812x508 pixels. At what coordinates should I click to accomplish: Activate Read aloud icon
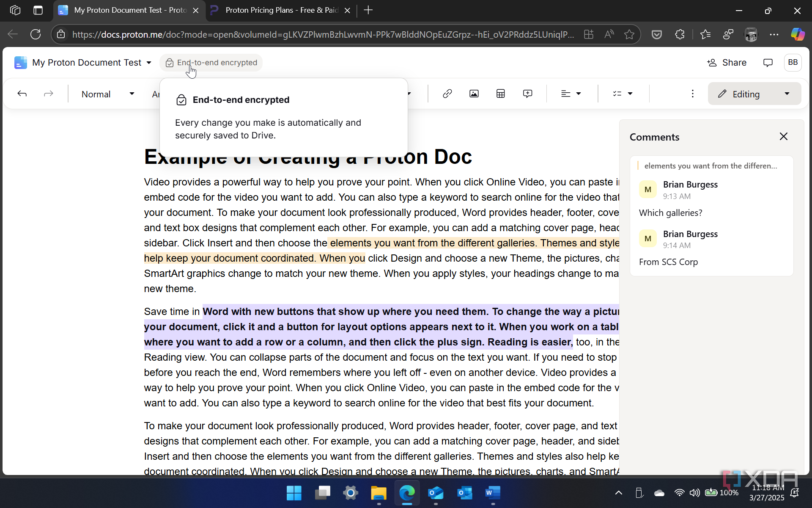tap(609, 34)
